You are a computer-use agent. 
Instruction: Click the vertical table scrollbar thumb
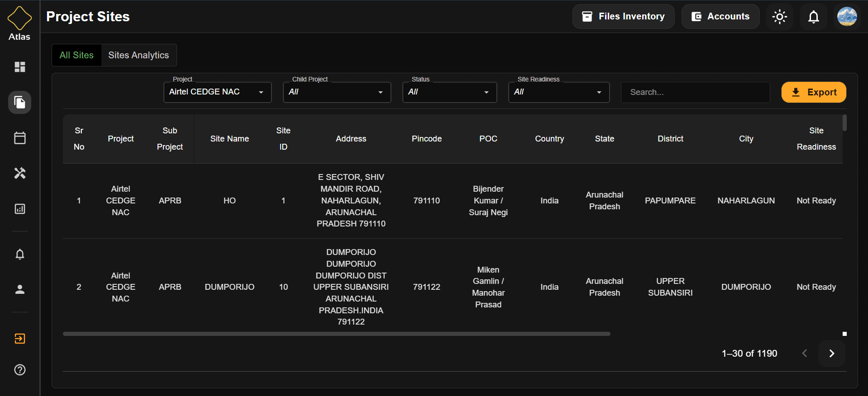click(x=844, y=123)
